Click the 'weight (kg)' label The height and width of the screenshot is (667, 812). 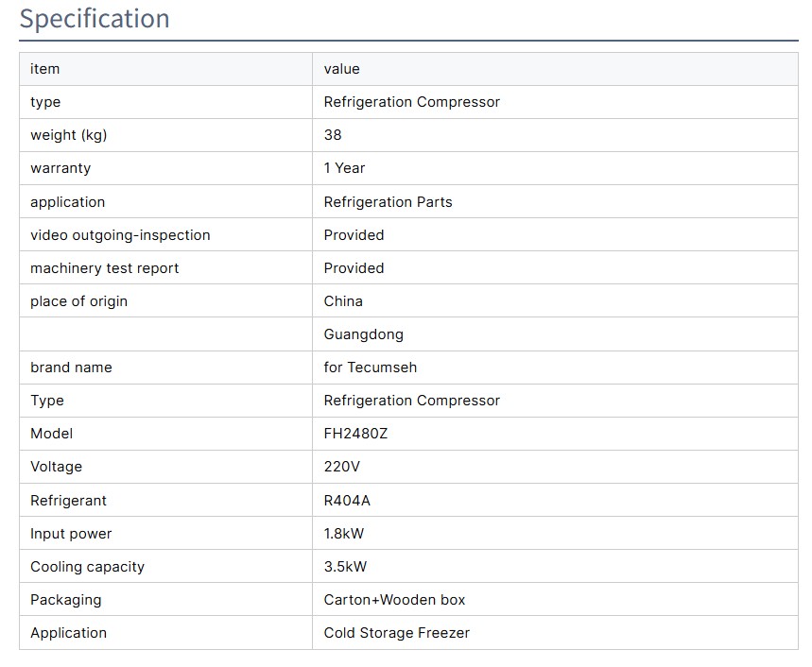pos(68,135)
